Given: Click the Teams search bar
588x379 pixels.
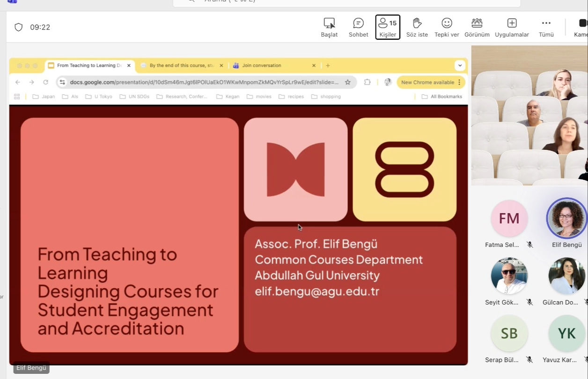Looking at the screenshot, I should pyautogui.click(x=346, y=3).
